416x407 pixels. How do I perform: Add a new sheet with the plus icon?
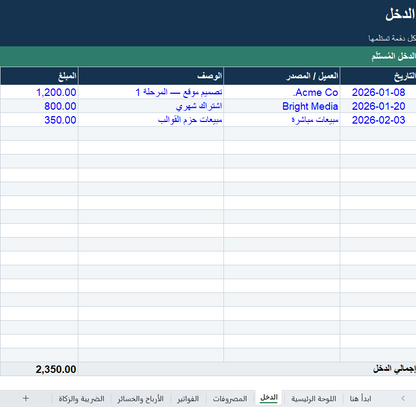pyautogui.click(x=26, y=398)
